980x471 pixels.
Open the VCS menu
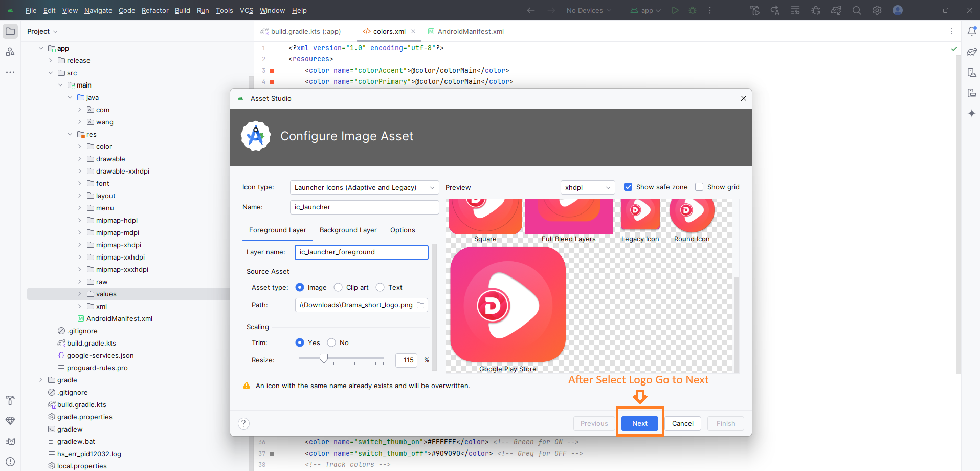[247, 10]
